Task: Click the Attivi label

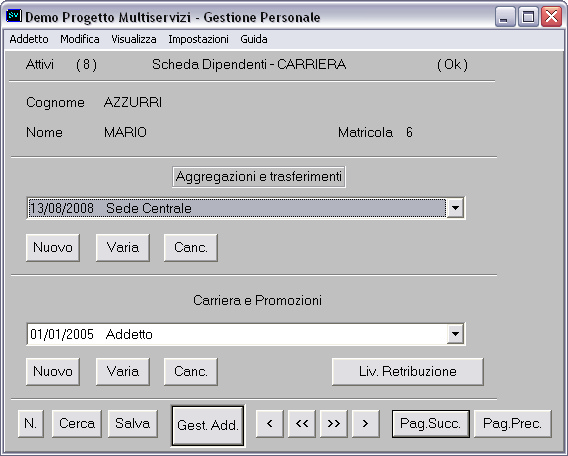Action: pyautogui.click(x=40, y=64)
